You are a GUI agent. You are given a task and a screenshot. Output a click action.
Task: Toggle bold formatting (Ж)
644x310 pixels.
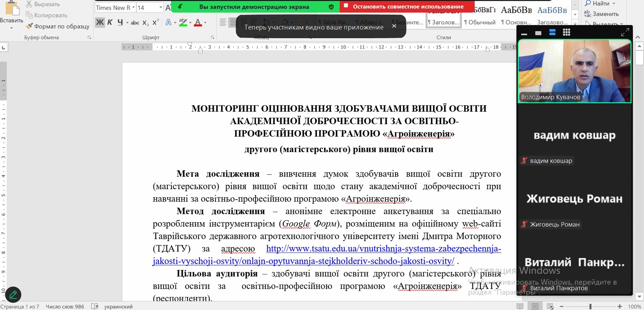(x=100, y=22)
